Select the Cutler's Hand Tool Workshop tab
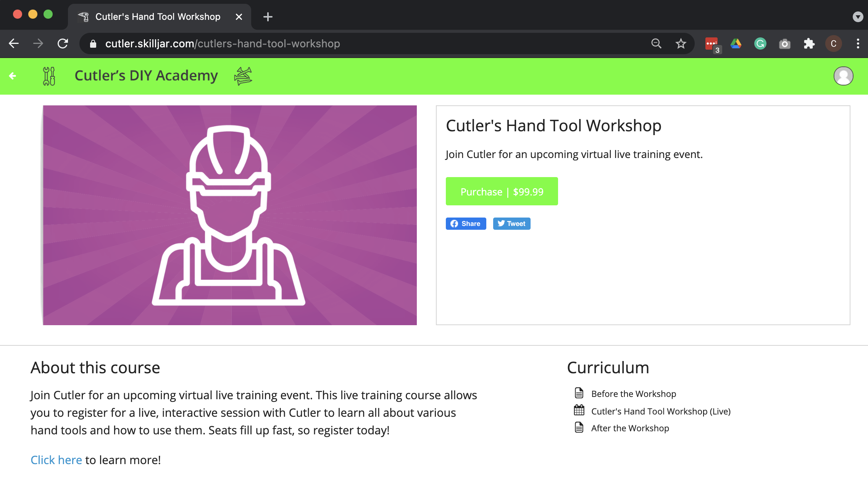The image size is (868, 487). [157, 17]
